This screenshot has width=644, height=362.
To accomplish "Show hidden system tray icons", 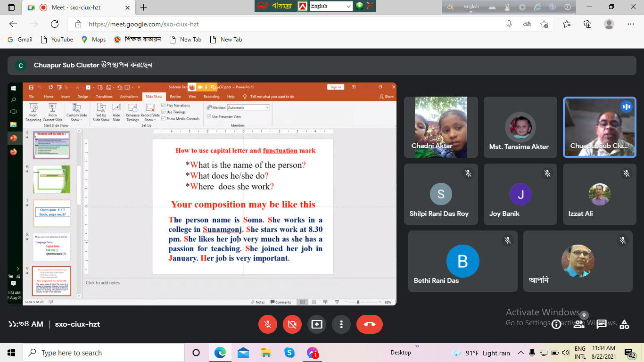I will coord(521,353).
